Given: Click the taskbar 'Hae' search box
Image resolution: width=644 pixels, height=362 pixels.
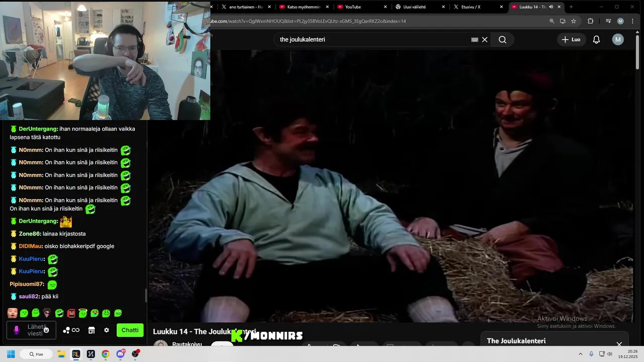Looking at the screenshot, I should point(37,354).
